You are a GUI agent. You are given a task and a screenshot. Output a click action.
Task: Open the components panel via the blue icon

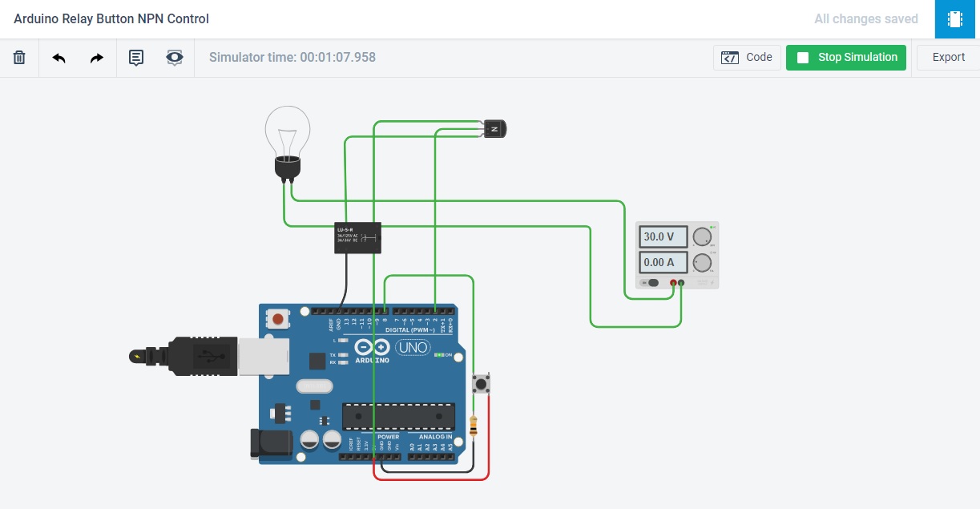pyautogui.click(x=954, y=18)
